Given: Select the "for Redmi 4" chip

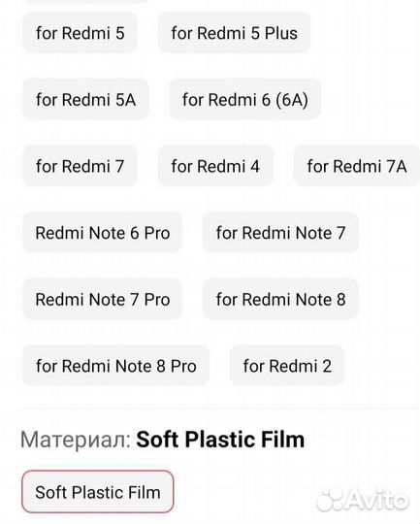Looking at the screenshot, I should tap(215, 166).
